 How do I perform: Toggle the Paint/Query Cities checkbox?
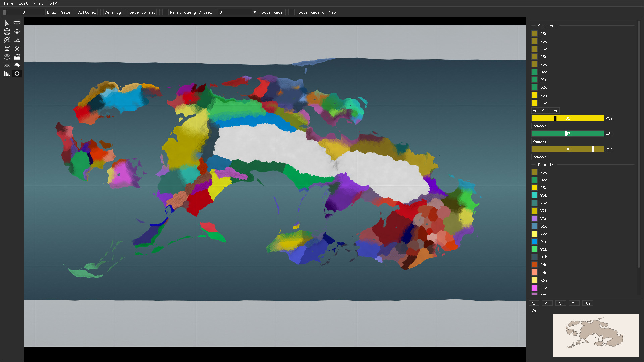(165, 12)
